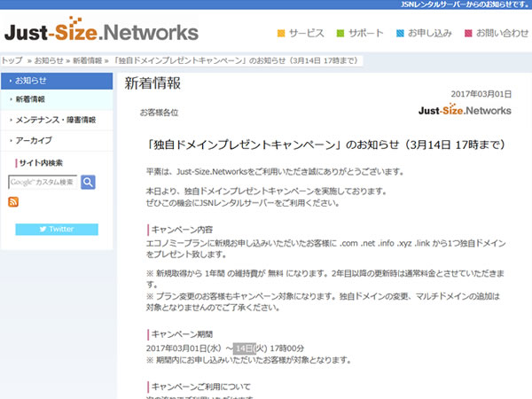Open the お問い合わせ menu
This screenshot has height=399, width=532.
[502, 34]
